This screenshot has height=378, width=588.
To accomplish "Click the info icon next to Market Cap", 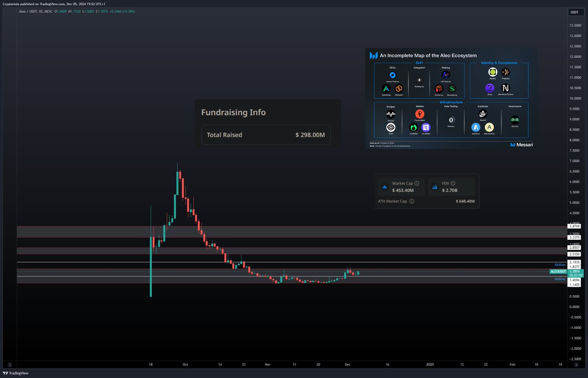I will point(417,183).
